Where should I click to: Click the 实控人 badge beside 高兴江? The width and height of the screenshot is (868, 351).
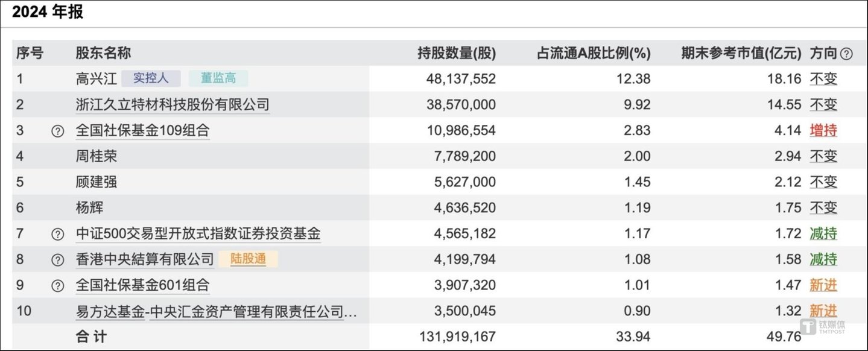point(151,78)
